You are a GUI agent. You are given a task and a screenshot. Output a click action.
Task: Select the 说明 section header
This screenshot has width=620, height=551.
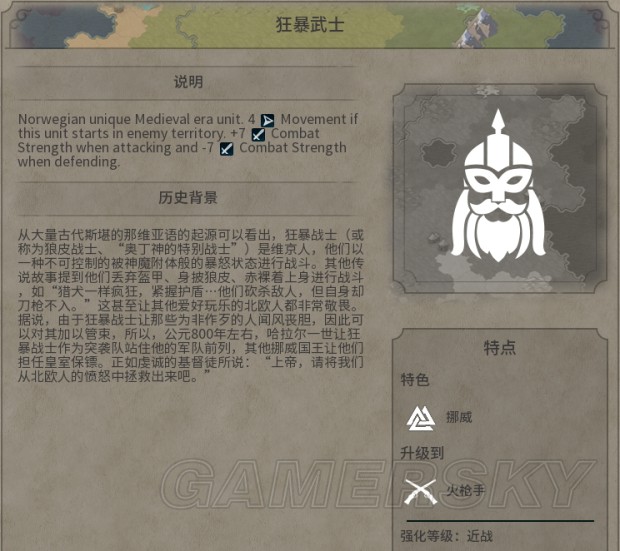[x=189, y=82]
